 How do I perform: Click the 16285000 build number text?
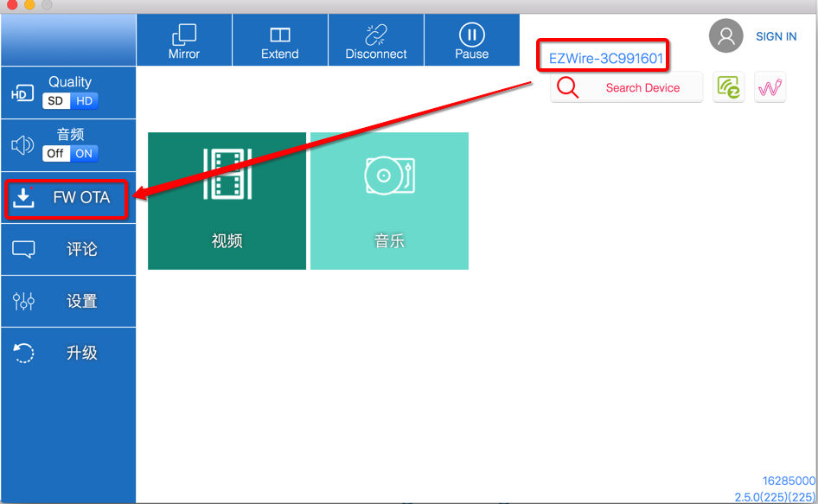pyautogui.click(x=789, y=481)
